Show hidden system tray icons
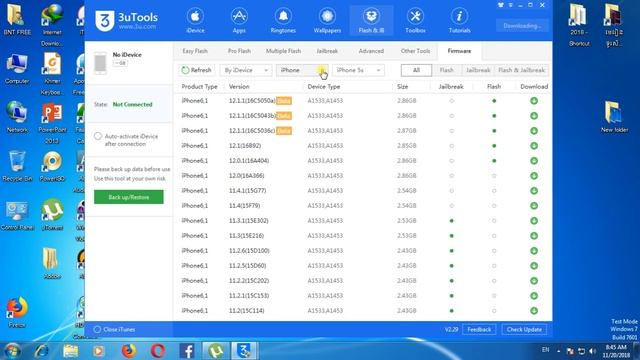This screenshot has height=360, width=640. 558,351
